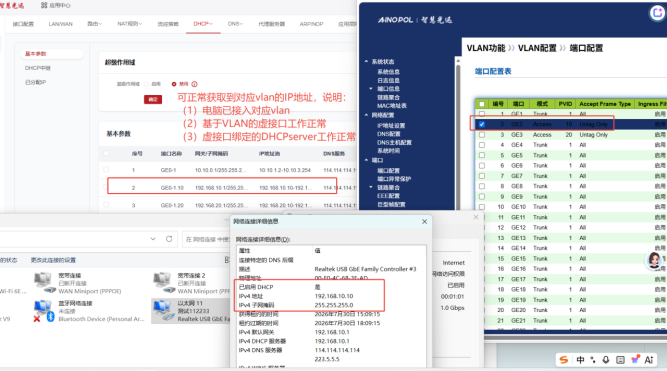667x371 pixels.
Task: Click the avatar assistant icon beside the GE15 row
Action: coord(654,260)
